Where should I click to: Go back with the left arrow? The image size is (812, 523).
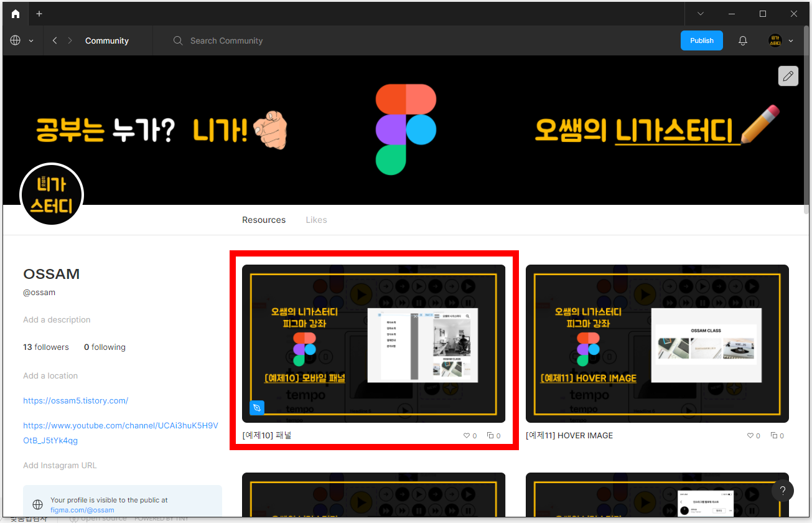coord(55,40)
